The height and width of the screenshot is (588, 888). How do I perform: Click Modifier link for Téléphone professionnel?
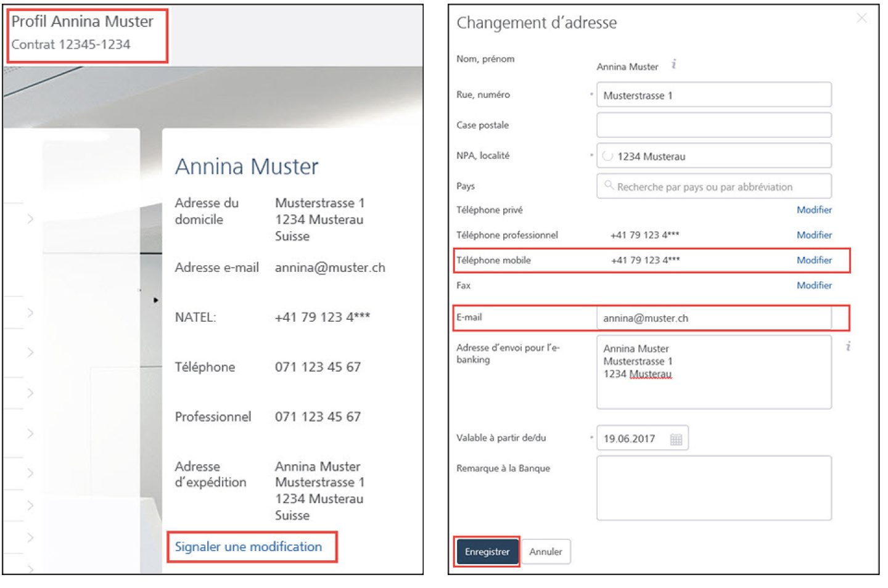(x=813, y=235)
